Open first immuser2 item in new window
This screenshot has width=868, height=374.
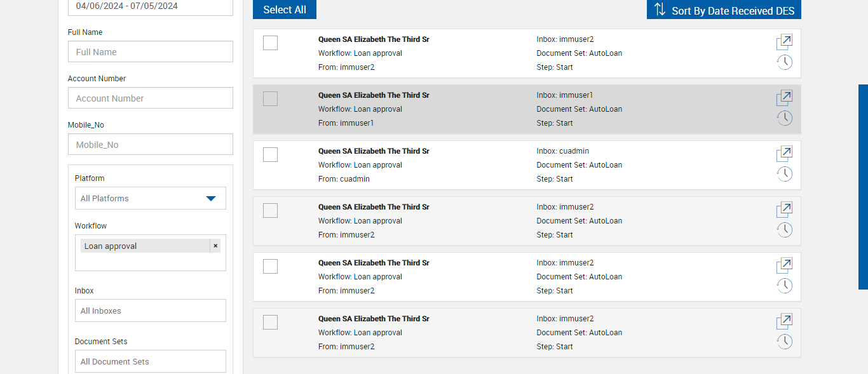(x=784, y=43)
